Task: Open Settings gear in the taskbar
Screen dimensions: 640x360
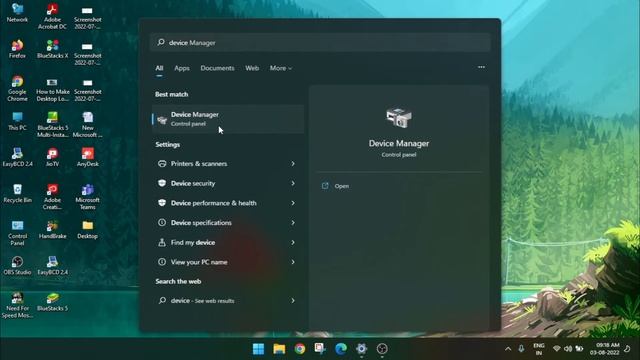Action: [x=361, y=349]
